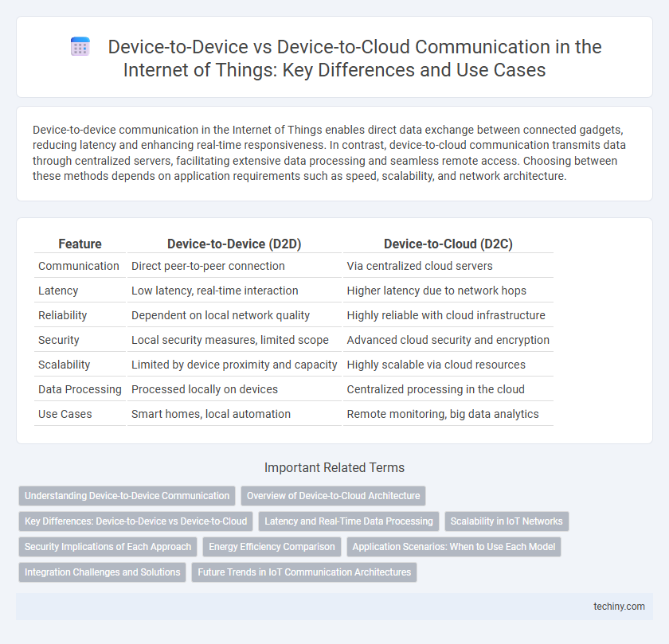Open Understanding Device-to-Device Communication tag
Viewport: 669px width, 644px height.
tap(127, 496)
